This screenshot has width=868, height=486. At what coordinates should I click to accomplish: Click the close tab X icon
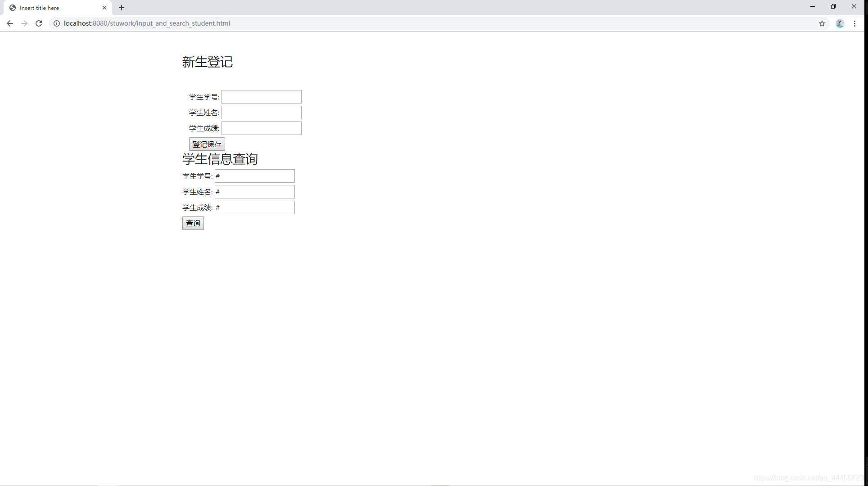[104, 8]
